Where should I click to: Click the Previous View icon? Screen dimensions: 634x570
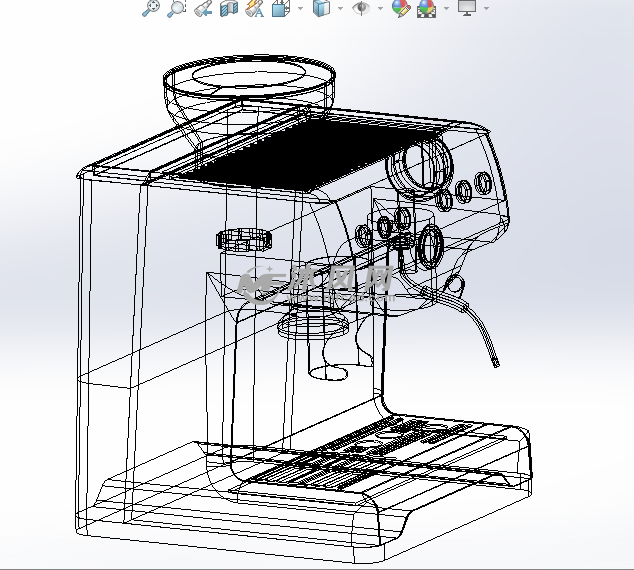[203, 8]
